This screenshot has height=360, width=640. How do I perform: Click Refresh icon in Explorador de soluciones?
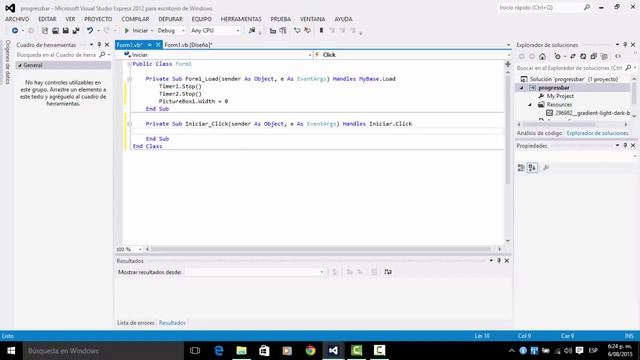[583, 56]
